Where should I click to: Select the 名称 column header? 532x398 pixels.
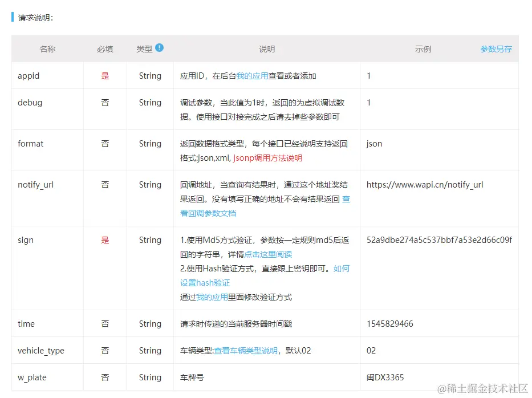tap(47, 48)
